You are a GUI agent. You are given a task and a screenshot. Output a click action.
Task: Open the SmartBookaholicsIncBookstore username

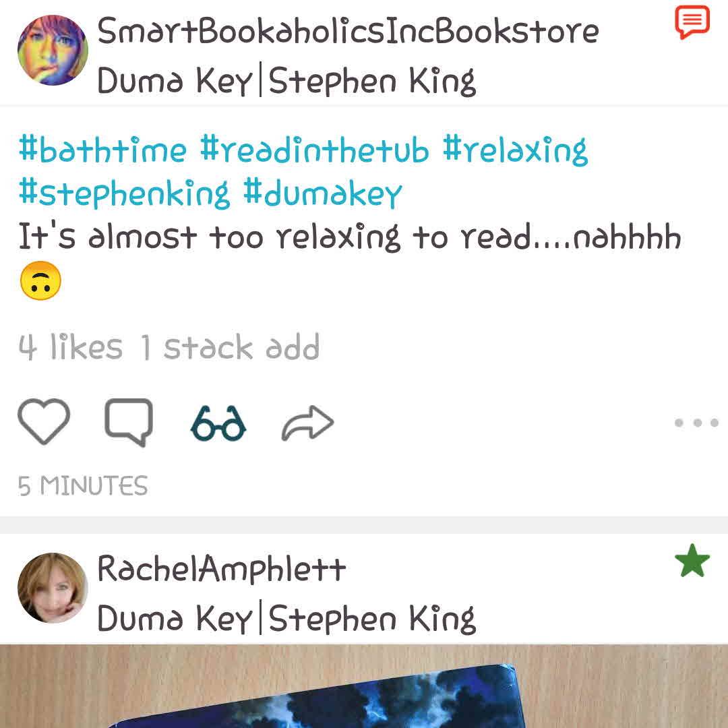pyautogui.click(x=348, y=30)
